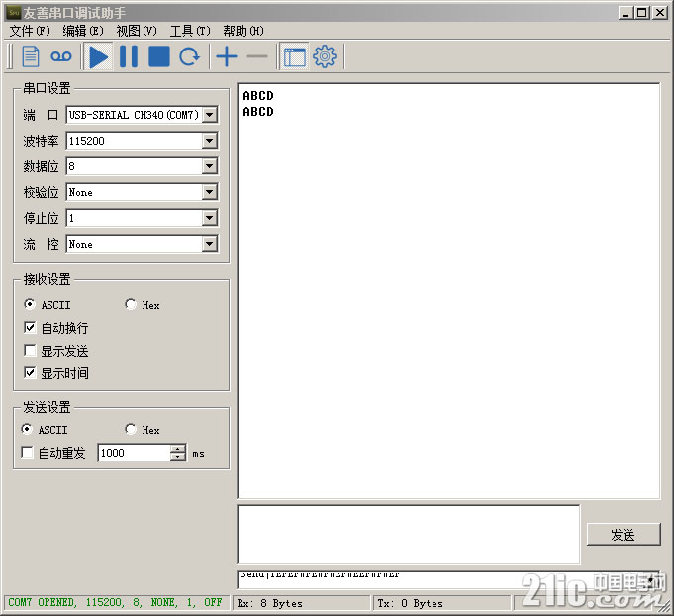Toggle the sidebar panel layout icon
Viewport: 674px width, 616px height.
point(294,56)
